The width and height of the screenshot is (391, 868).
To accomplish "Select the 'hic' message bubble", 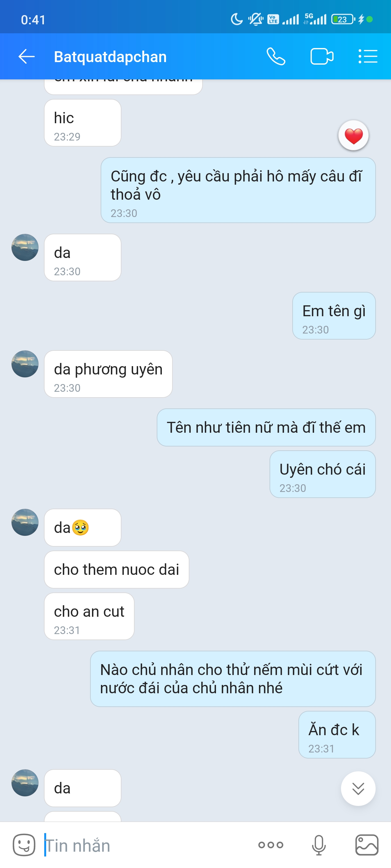I will (83, 123).
